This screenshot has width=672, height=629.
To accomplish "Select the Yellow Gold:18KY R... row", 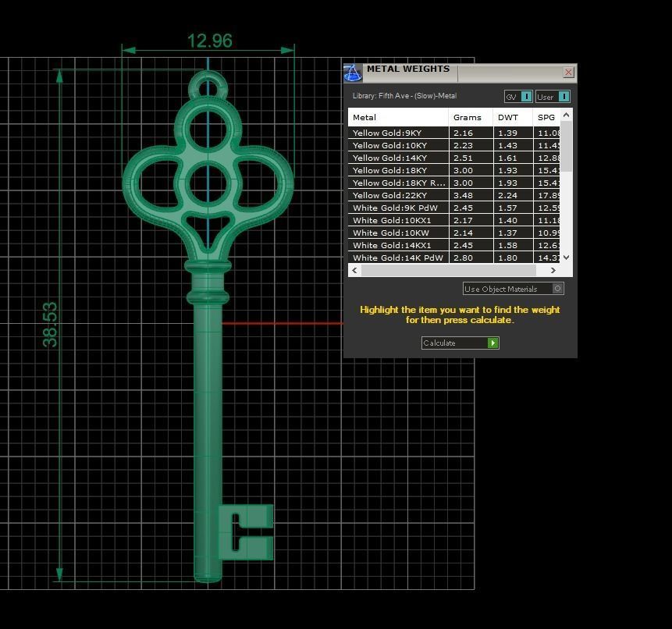I will (x=454, y=183).
